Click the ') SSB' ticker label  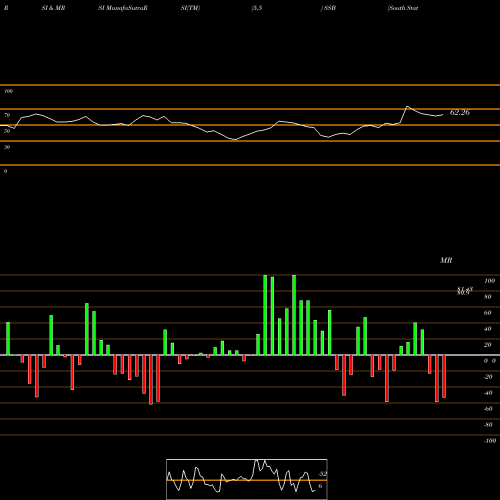click(328, 8)
